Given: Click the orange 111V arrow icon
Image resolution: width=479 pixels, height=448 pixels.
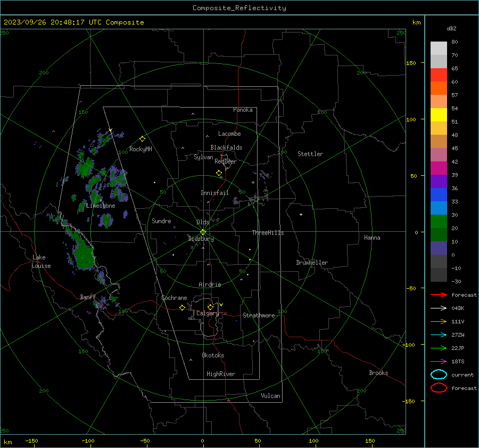Looking at the screenshot, I should click(x=439, y=321).
